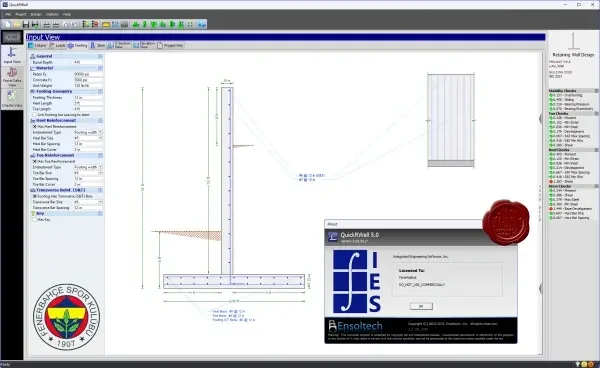Collapse the Footing Geometry section
The height and width of the screenshot is (368, 600).
pos(100,91)
